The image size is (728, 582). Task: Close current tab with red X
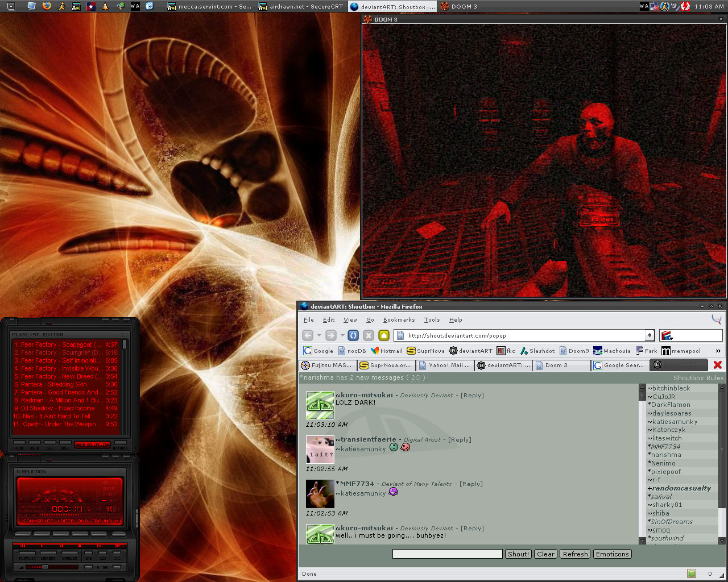pyautogui.click(x=718, y=365)
